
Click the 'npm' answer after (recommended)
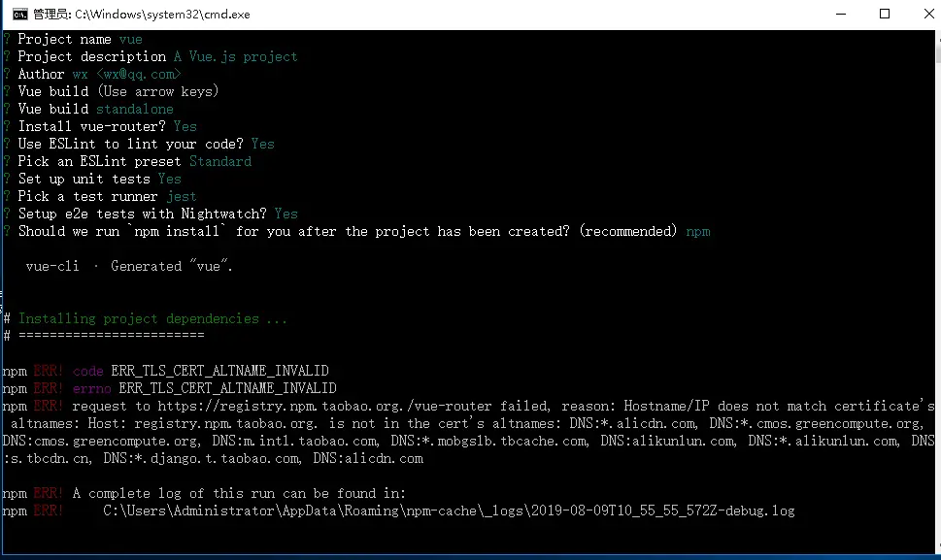(698, 231)
